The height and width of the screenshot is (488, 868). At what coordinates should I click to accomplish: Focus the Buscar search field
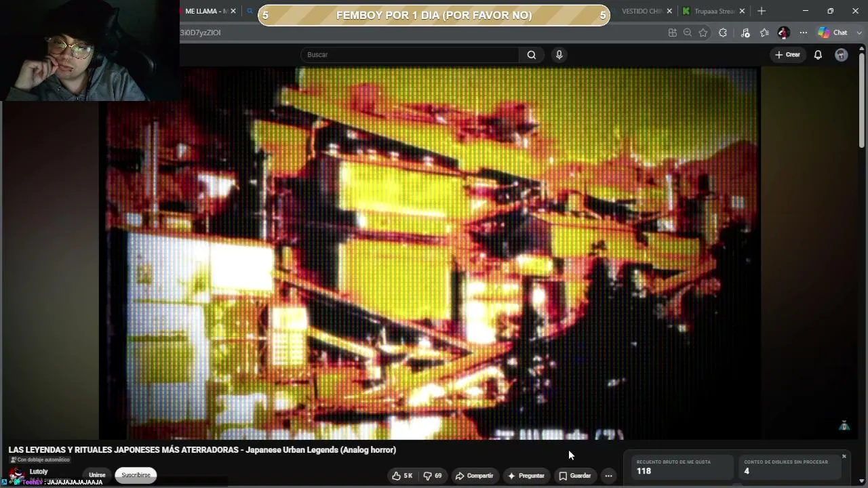coord(410,55)
